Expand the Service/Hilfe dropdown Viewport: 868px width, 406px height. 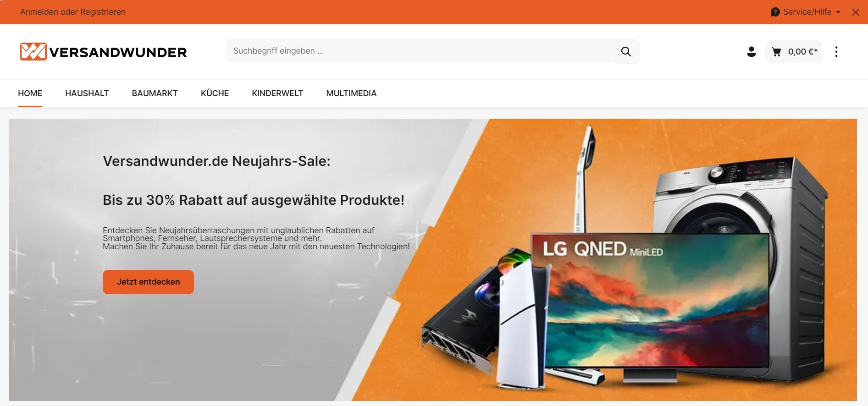tap(806, 12)
